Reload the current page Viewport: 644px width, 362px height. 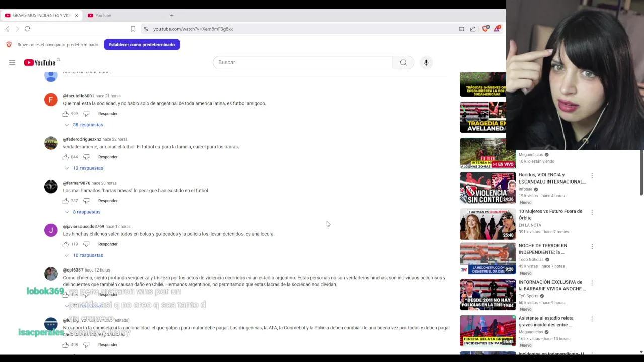pos(28,29)
